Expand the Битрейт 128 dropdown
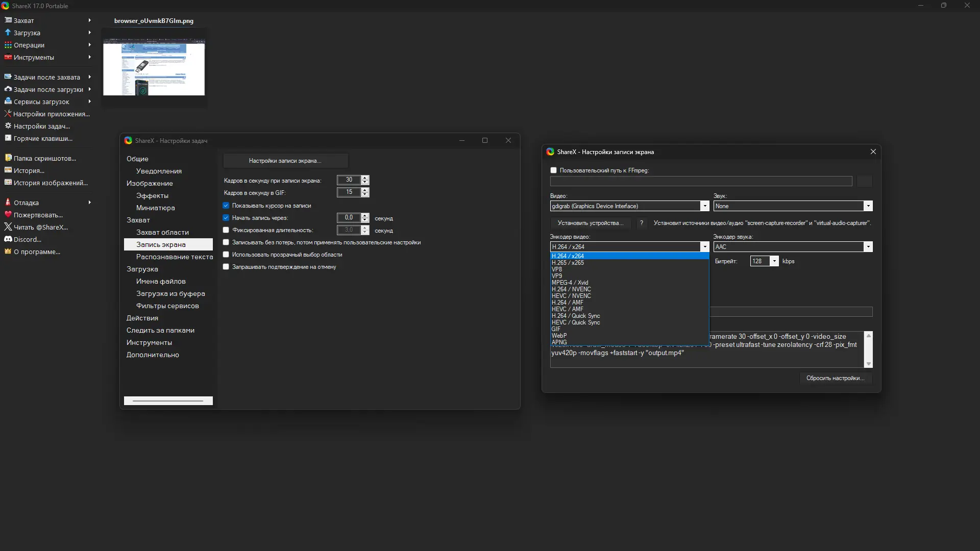Image resolution: width=980 pixels, height=551 pixels. tap(774, 261)
